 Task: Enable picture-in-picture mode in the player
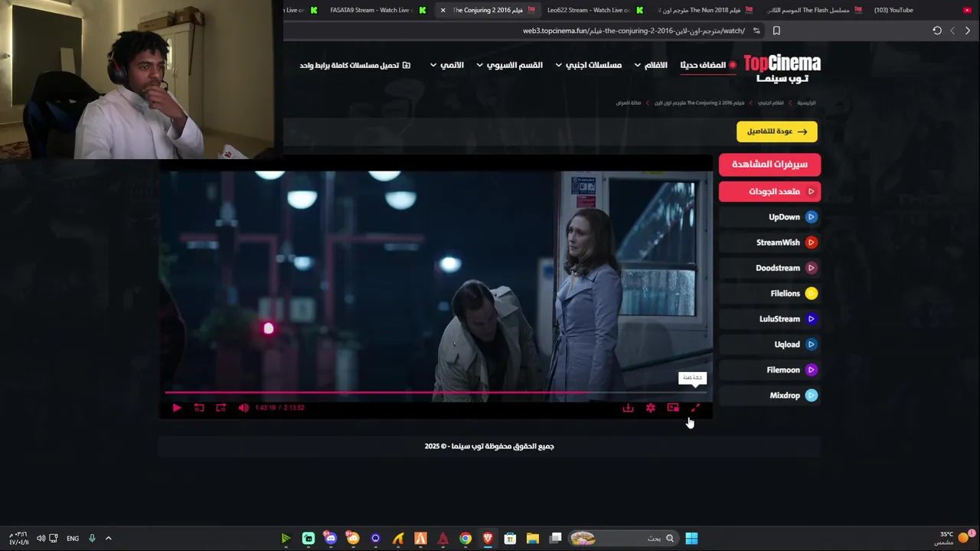pos(673,408)
